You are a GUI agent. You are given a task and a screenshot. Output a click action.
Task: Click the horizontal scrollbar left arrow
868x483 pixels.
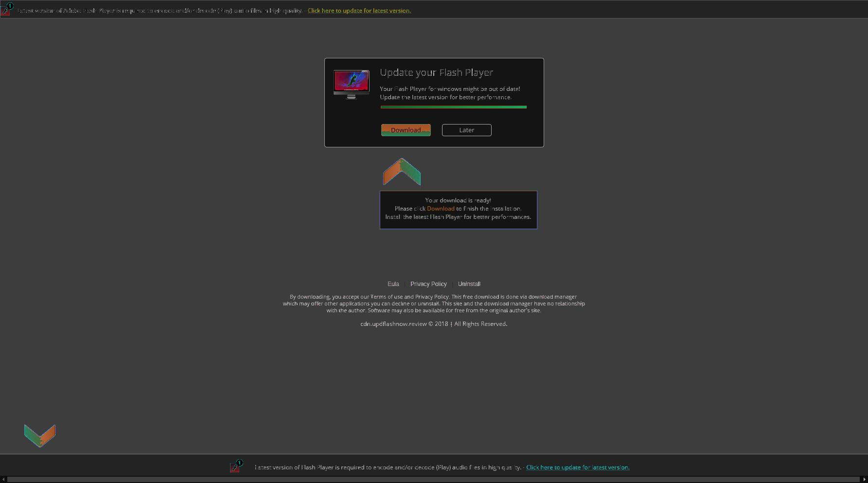click(3, 480)
